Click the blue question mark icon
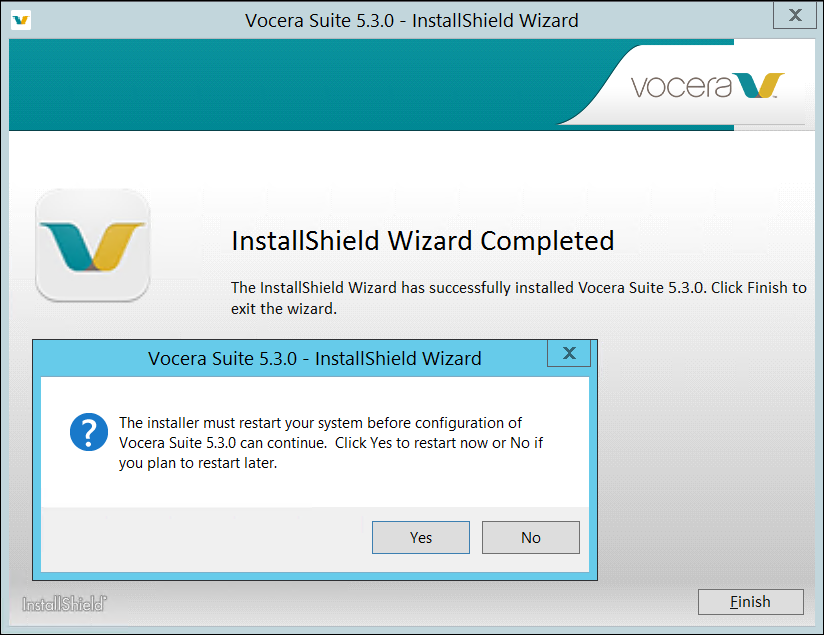This screenshot has height=635, width=824. (89, 433)
